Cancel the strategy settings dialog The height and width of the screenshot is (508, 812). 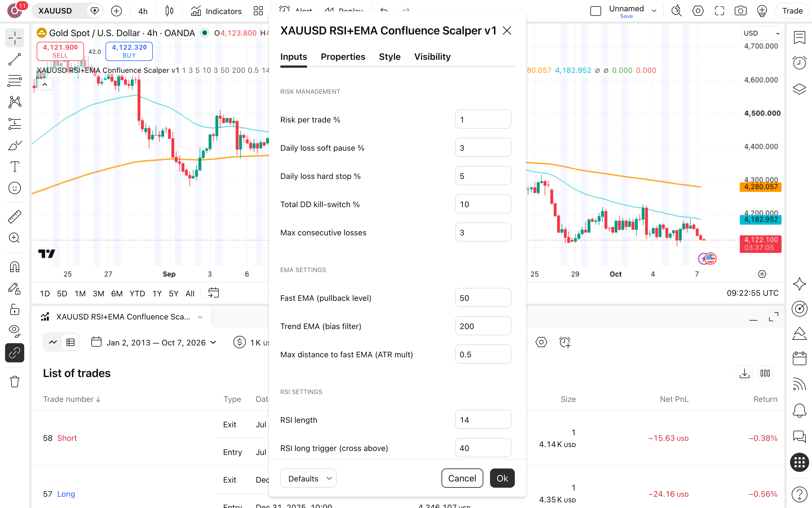click(x=462, y=478)
